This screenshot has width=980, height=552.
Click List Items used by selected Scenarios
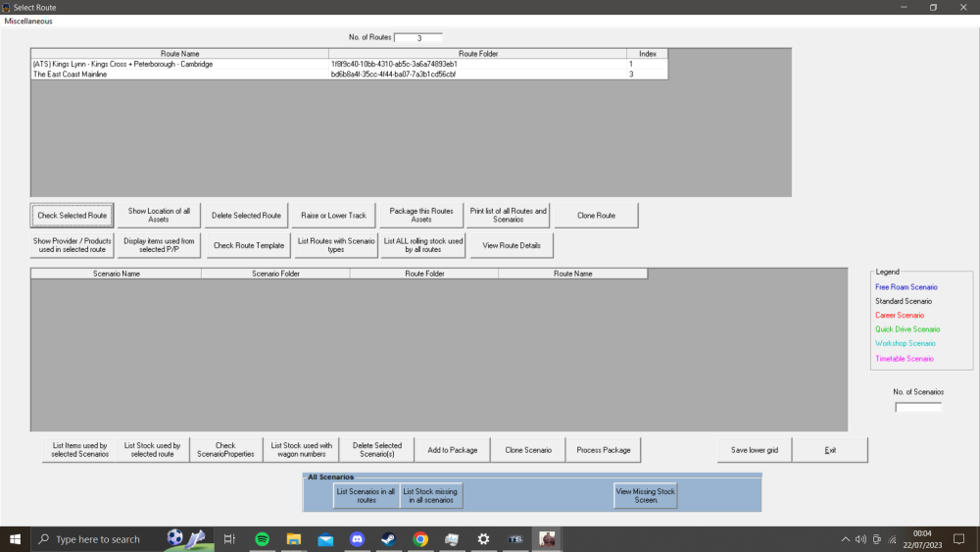[79, 450]
